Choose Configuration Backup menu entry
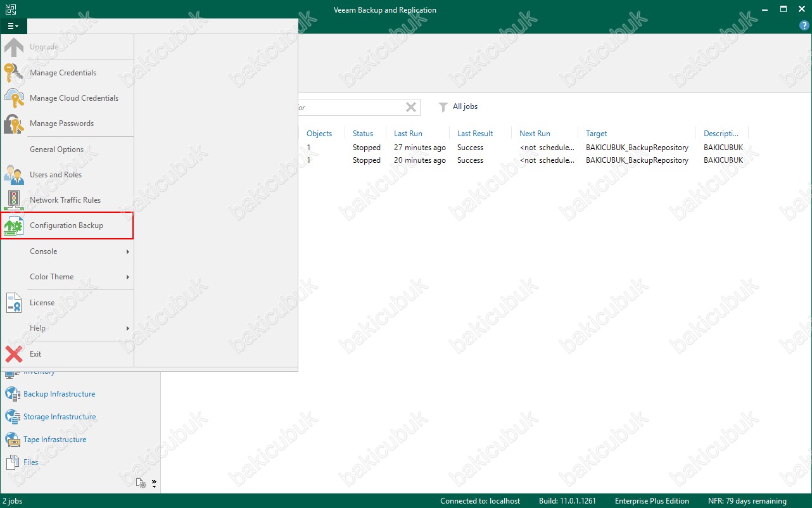This screenshot has height=508, width=812. (x=67, y=226)
